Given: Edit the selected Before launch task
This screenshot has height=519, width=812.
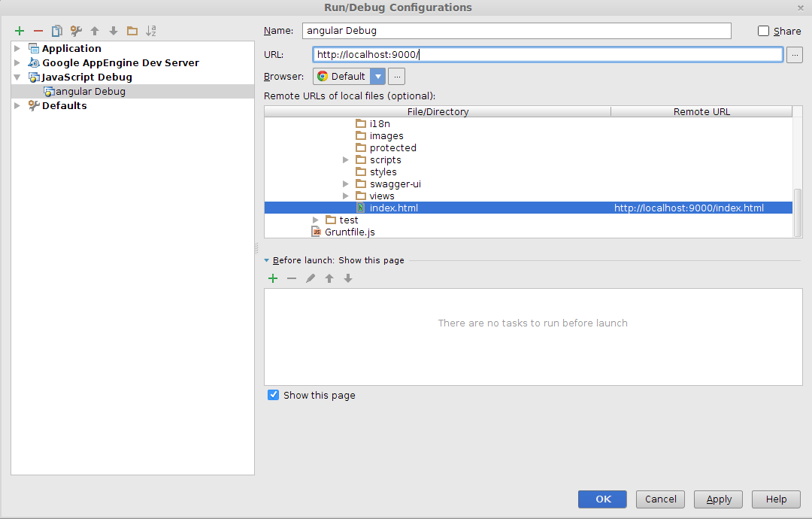Looking at the screenshot, I should 311,278.
